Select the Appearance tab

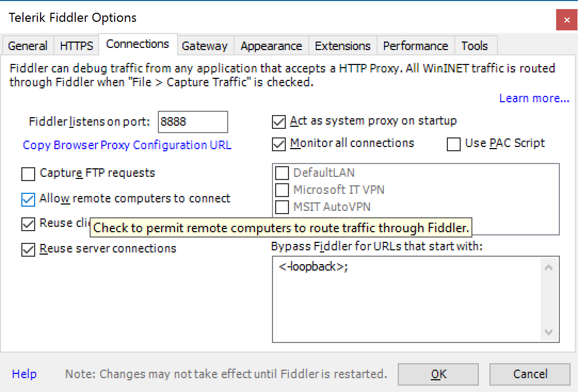(x=271, y=46)
